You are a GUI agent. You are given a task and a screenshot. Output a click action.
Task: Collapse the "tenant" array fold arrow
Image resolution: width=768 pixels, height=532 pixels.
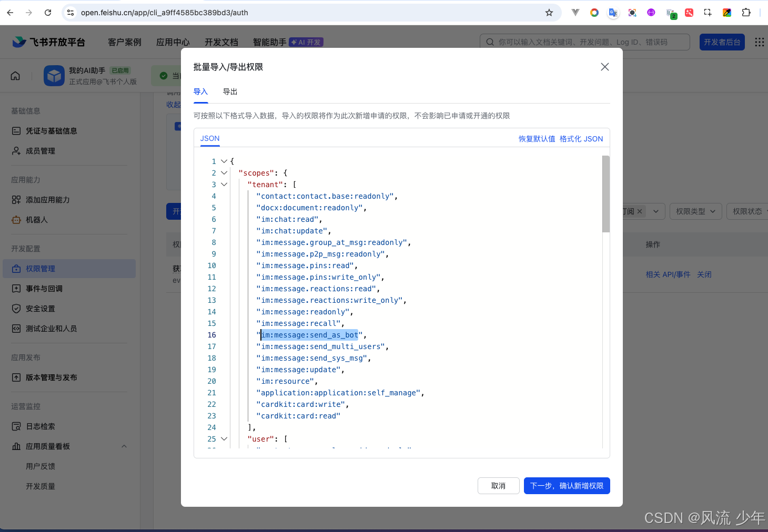tap(224, 185)
